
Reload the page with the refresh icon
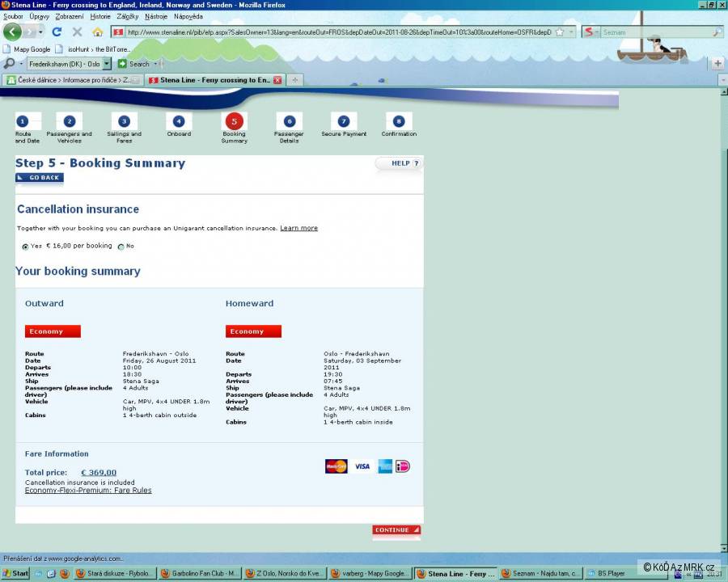point(57,32)
